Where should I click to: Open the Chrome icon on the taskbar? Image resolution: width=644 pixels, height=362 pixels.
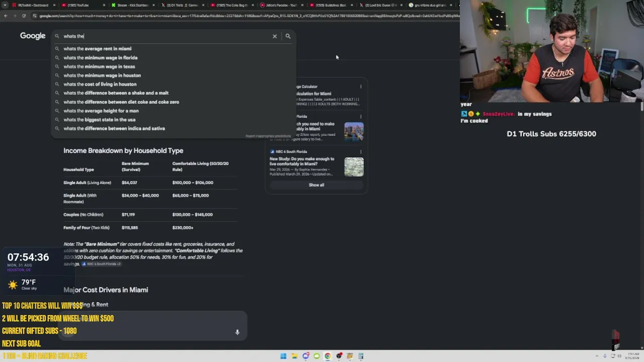[x=328, y=356]
